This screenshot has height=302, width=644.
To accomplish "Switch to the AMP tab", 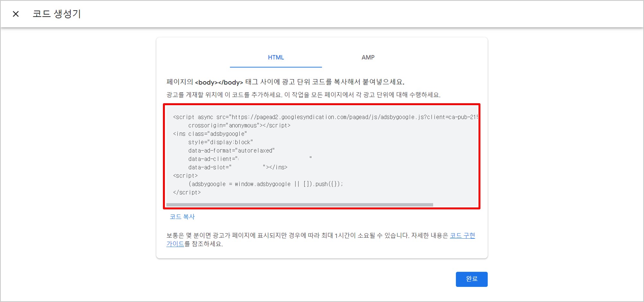I will click(368, 58).
